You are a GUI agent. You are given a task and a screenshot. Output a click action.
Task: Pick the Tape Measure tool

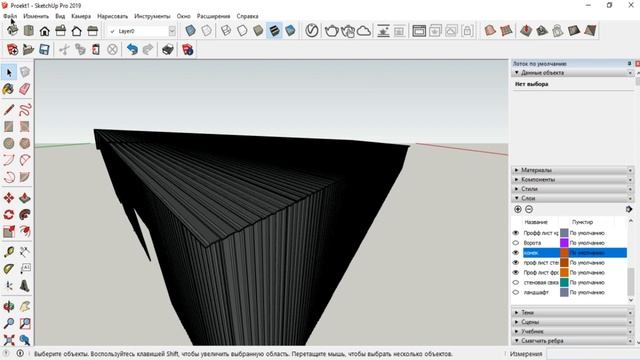(x=9, y=252)
